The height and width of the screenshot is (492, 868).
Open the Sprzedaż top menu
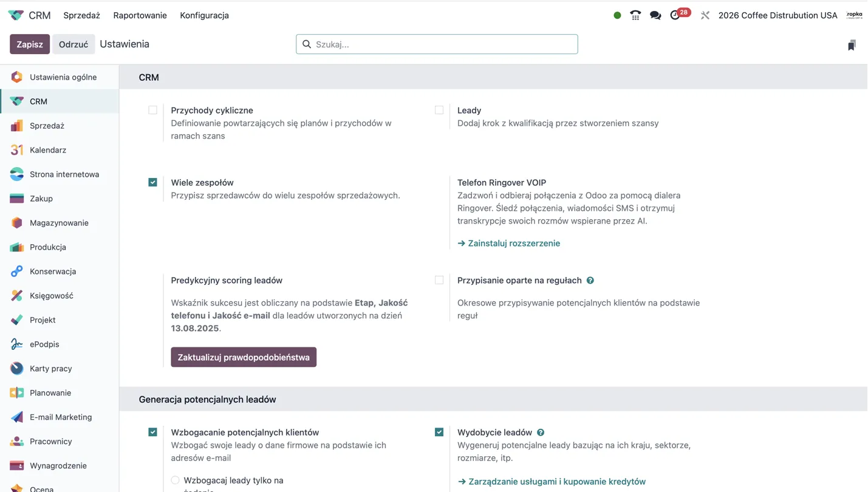tap(81, 15)
